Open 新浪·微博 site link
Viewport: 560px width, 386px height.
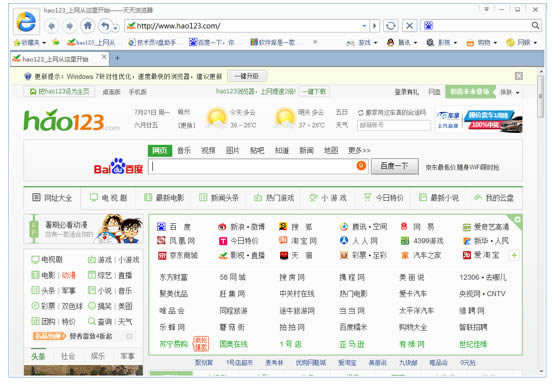tap(241, 227)
